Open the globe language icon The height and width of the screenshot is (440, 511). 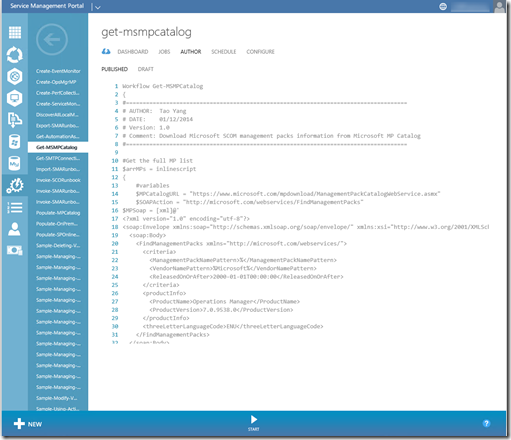[x=443, y=6]
